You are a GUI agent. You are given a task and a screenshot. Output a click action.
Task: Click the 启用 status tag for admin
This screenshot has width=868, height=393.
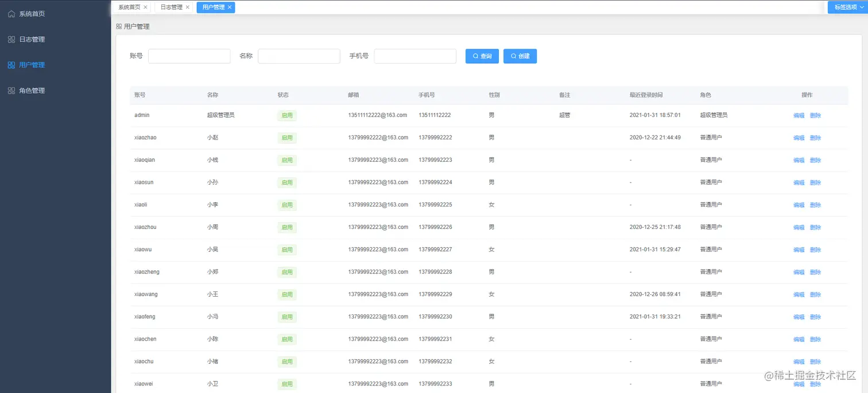(287, 115)
